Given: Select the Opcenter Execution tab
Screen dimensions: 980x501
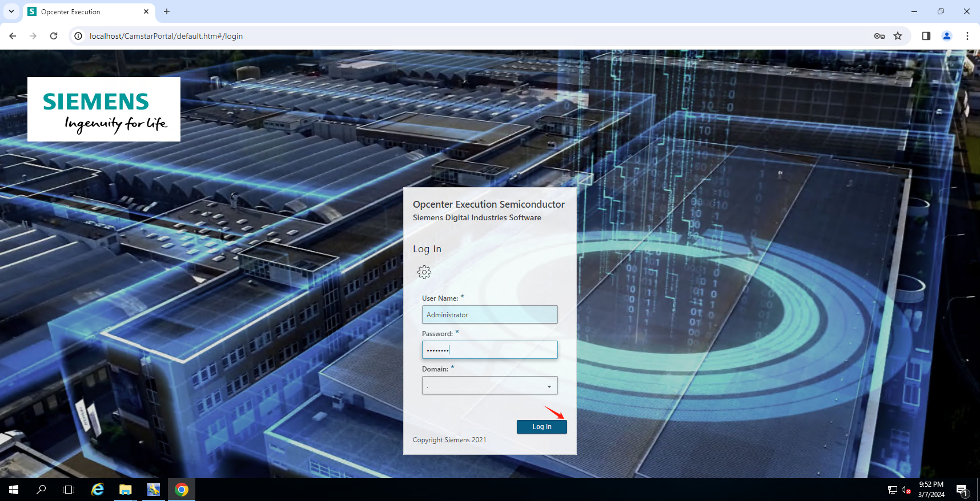Looking at the screenshot, I should point(88,11).
